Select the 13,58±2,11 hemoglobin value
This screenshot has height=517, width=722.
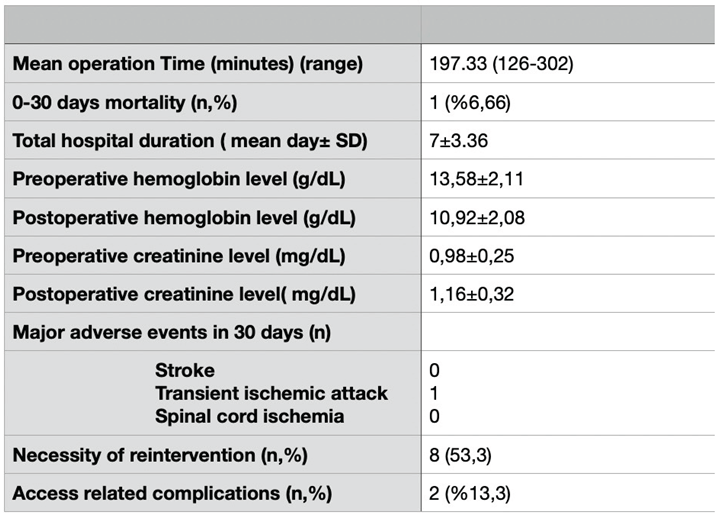477,179
